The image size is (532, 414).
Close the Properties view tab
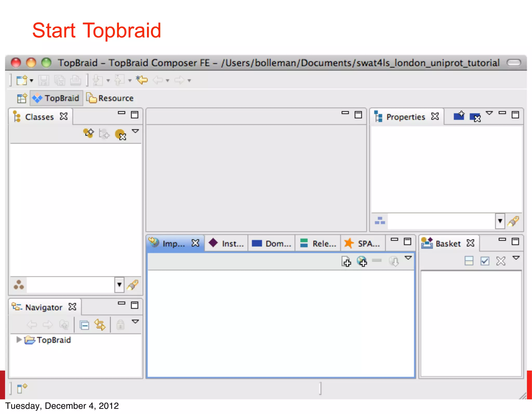pos(435,116)
